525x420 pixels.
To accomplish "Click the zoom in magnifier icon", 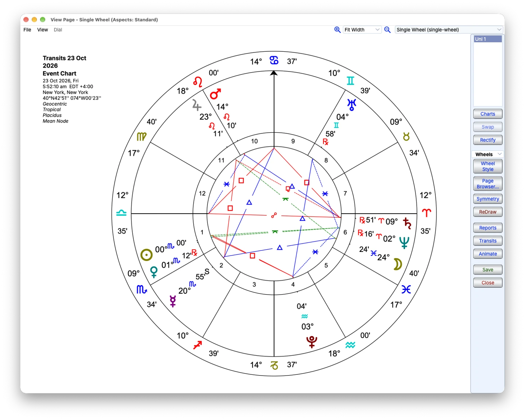I will (337, 30).
